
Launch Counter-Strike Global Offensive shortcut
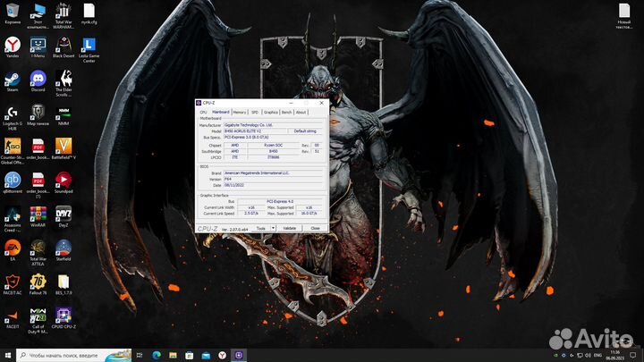13,151
